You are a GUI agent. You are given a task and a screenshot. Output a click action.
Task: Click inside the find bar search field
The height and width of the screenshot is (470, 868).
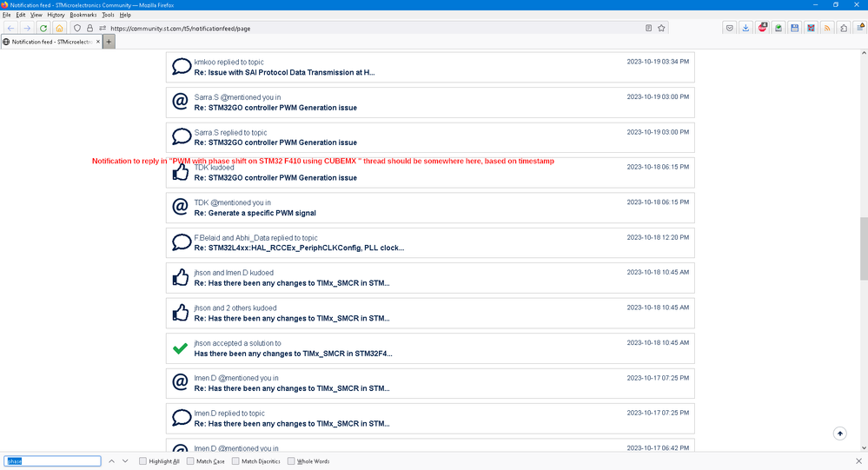coord(53,461)
